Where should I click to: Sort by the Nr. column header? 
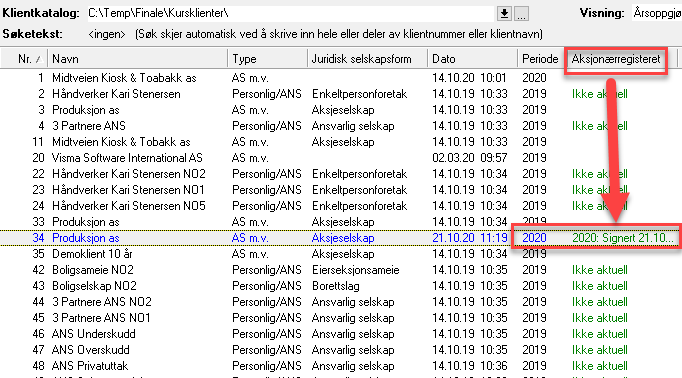click(x=24, y=59)
